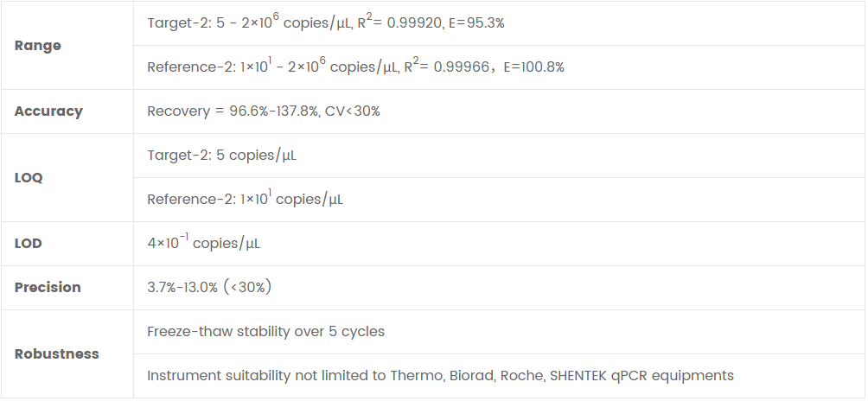Click the LOD value 4×10⁻¹ copies/µL
Viewport: 868px width, 401px height.
pyautogui.click(x=203, y=244)
